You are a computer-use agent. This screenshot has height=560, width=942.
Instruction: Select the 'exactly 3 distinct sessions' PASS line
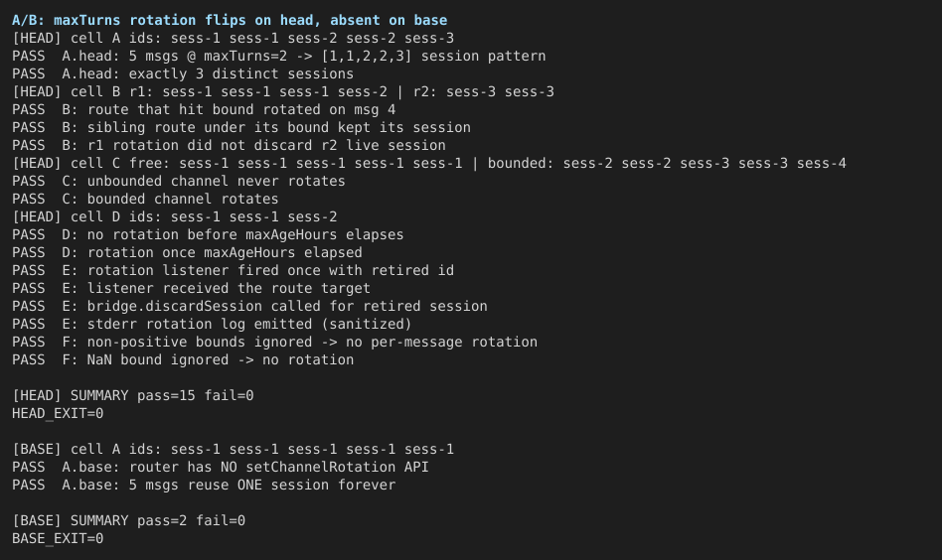(183, 73)
